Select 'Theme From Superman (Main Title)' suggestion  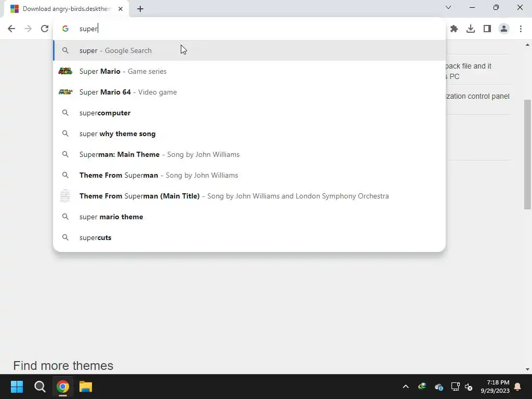(249, 196)
